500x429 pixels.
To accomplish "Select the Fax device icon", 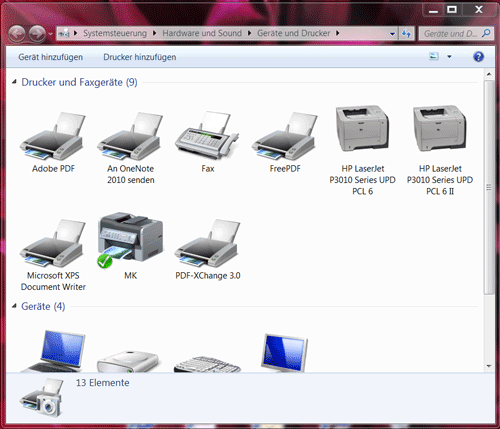I will 207,135.
